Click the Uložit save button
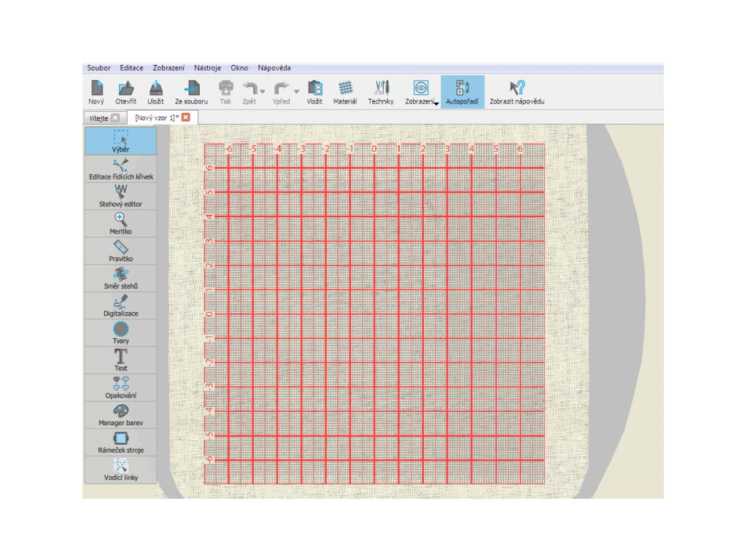The image size is (747, 560). pyautogui.click(x=155, y=93)
